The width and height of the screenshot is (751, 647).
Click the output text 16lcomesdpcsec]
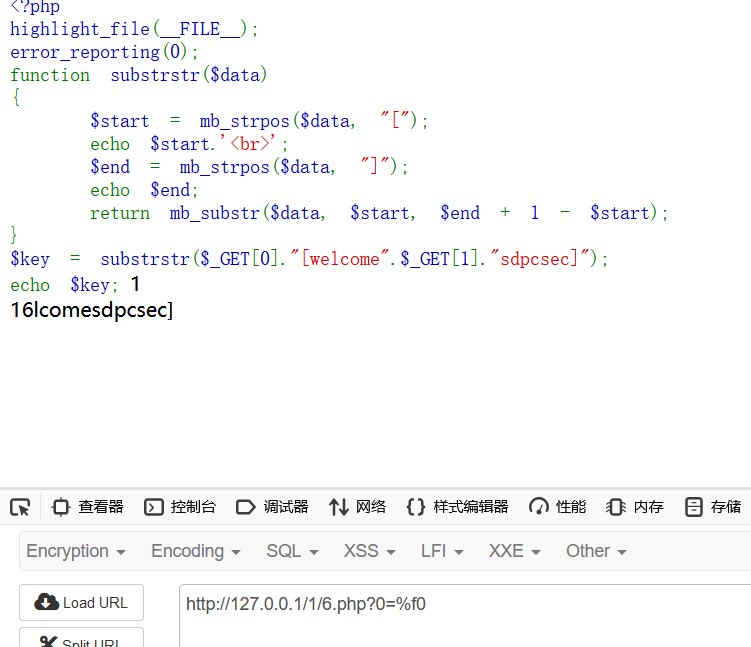91,310
